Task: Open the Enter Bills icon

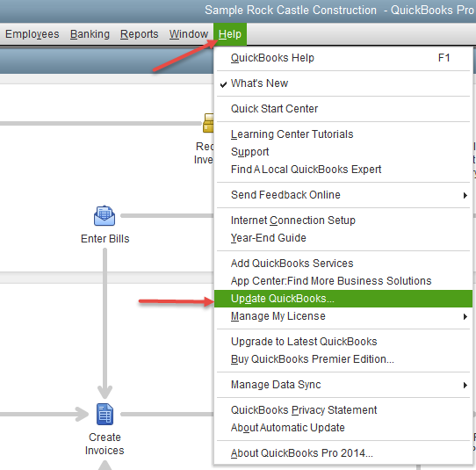Action: coord(105,215)
